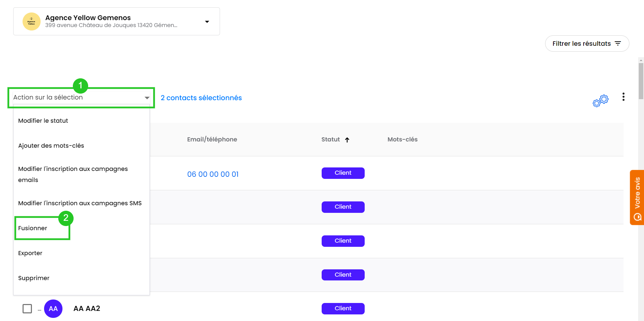Tick the checkbox for AA AA2
Viewport: 644px width, 321px height.
(27, 309)
